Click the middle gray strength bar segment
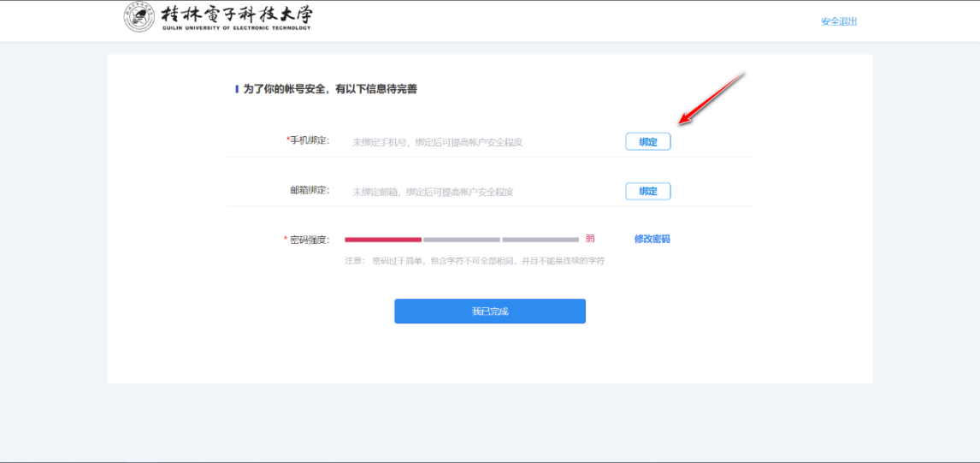The width and height of the screenshot is (980, 463). click(x=461, y=240)
